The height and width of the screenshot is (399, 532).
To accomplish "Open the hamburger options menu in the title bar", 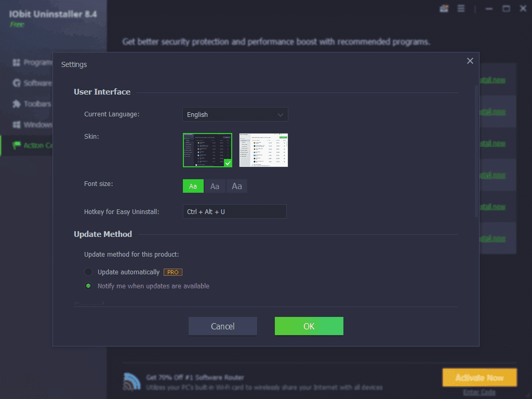I will [461, 8].
